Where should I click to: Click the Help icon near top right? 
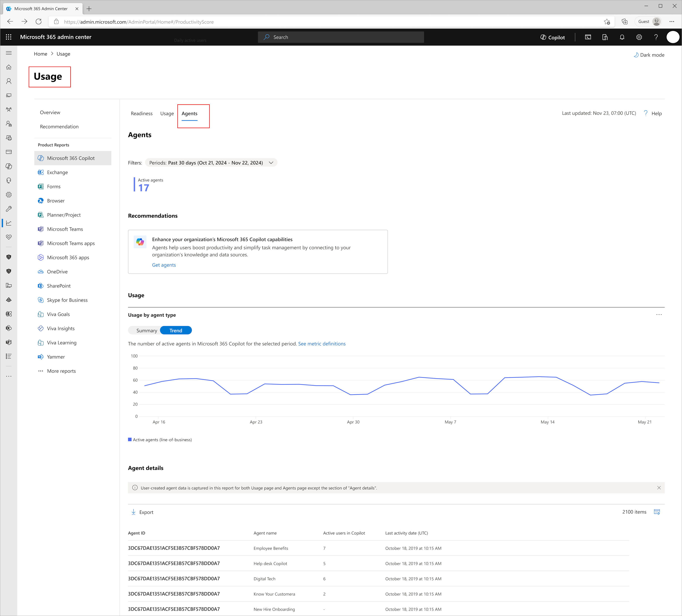[x=647, y=113]
